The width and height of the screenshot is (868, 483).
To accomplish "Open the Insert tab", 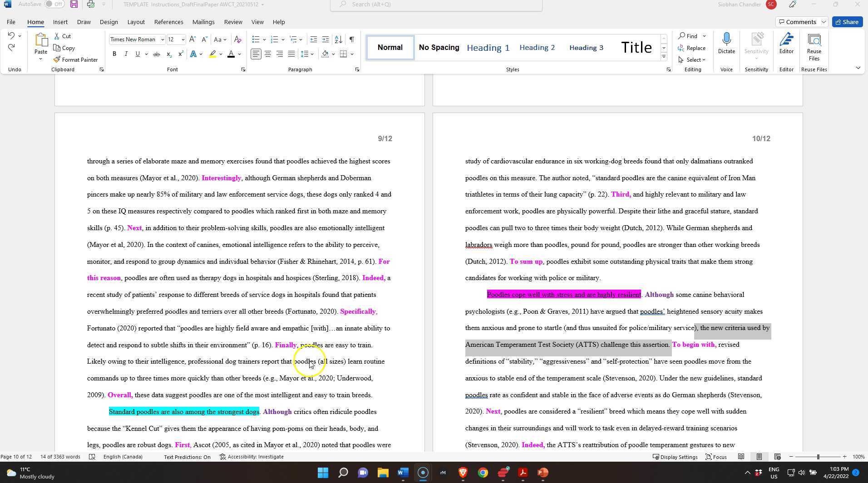I will 60,22.
